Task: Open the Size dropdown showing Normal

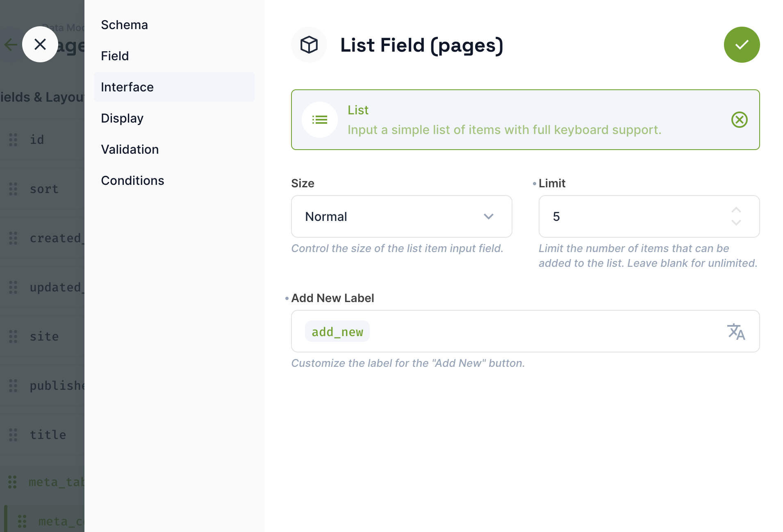Action: coord(401,216)
